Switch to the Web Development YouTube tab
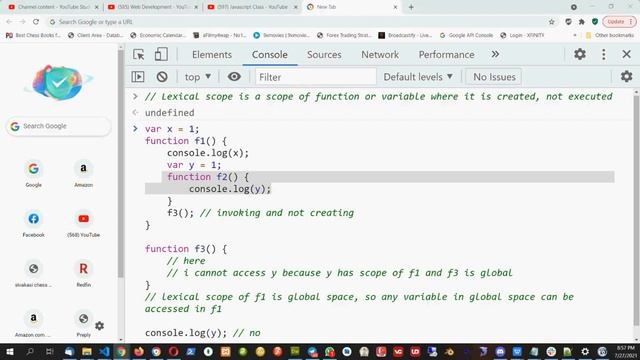640x360 pixels. [x=153, y=7]
